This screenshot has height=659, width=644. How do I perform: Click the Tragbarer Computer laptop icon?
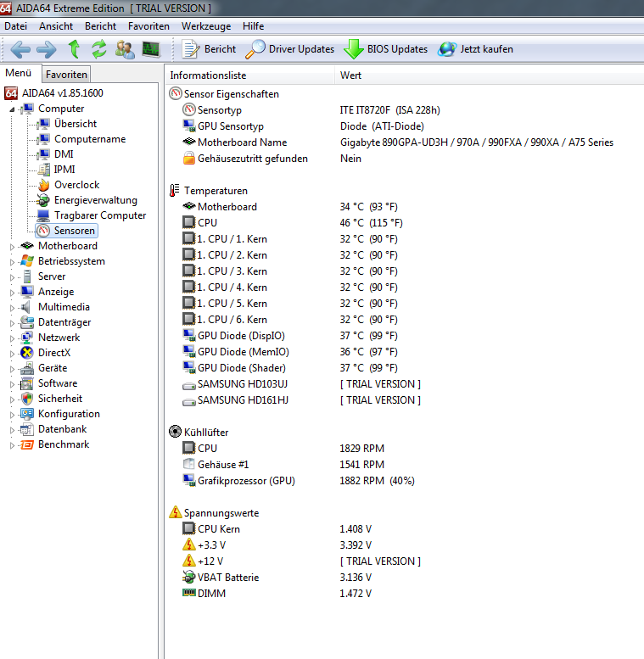[x=44, y=215]
